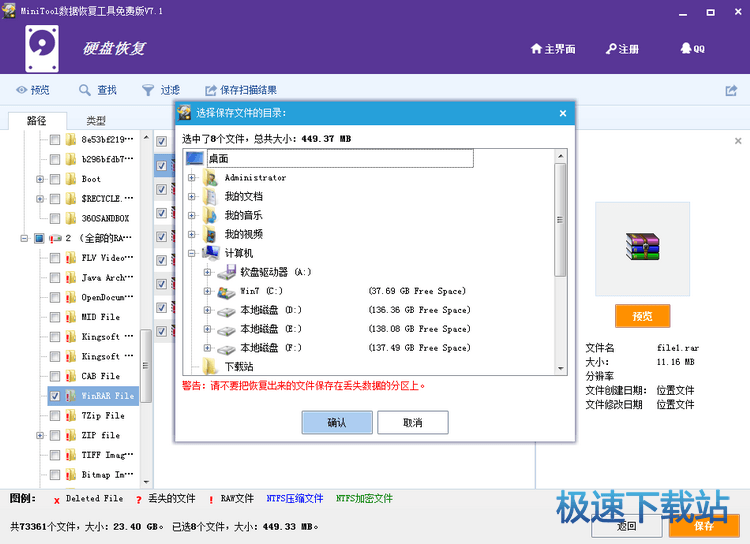Select the FLV Video tree item

click(108, 258)
